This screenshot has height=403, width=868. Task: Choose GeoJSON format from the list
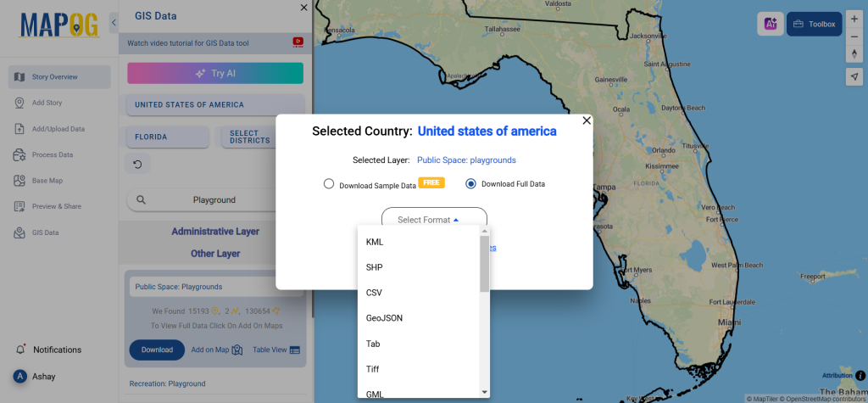[x=419, y=318]
